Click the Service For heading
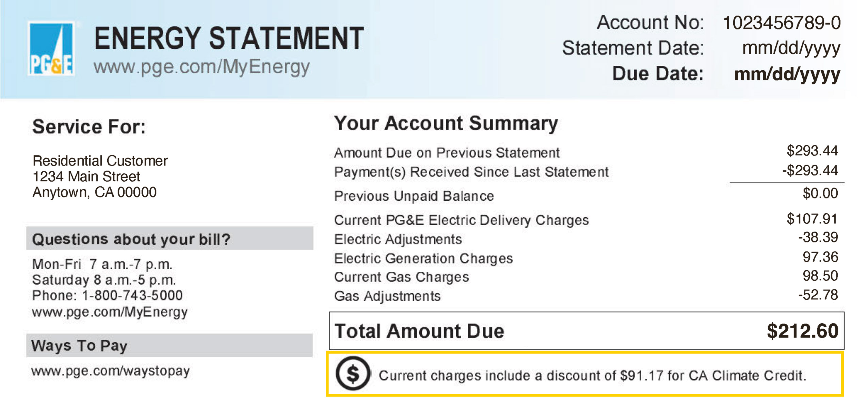This screenshot has width=868, height=417. pyautogui.click(x=89, y=127)
